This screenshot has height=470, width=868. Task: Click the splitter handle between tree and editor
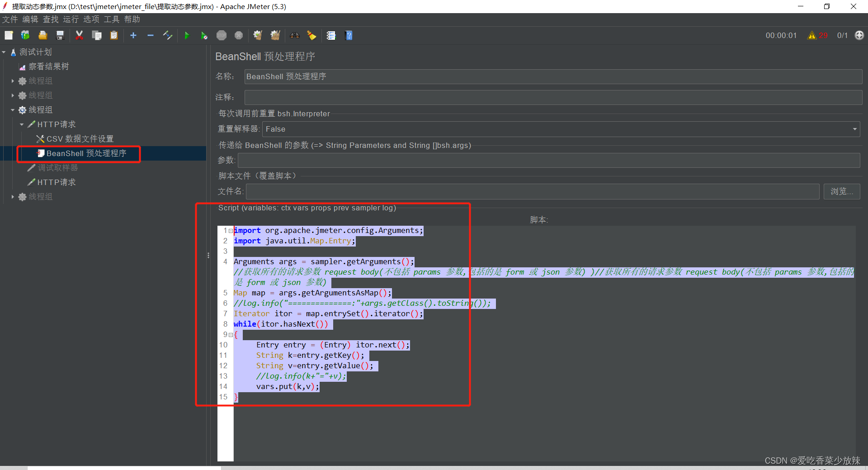[208, 255]
